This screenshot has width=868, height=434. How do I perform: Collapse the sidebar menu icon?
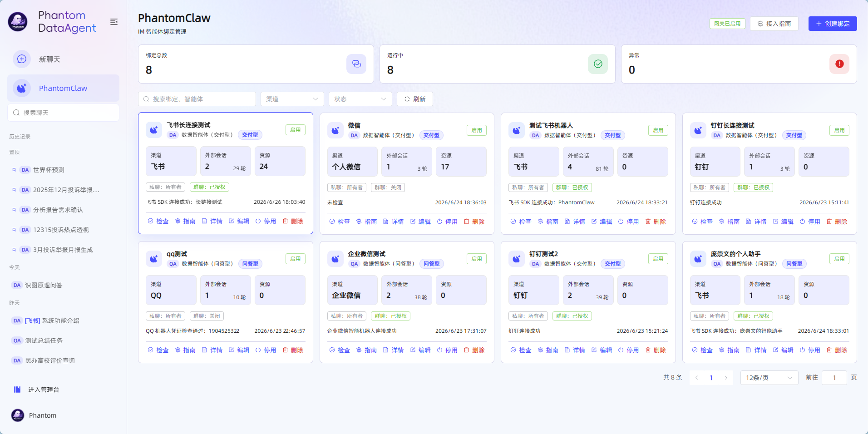tap(114, 22)
